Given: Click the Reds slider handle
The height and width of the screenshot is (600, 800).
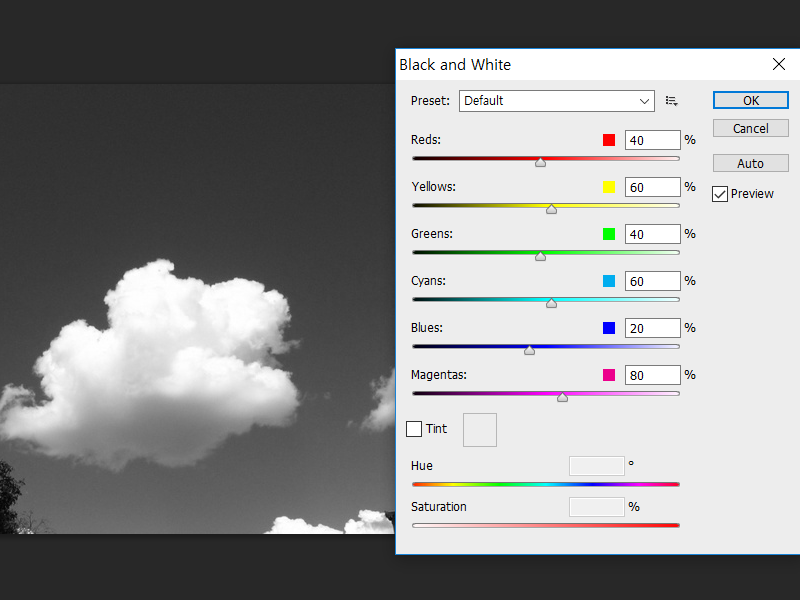Looking at the screenshot, I should pyautogui.click(x=540, y=162).
